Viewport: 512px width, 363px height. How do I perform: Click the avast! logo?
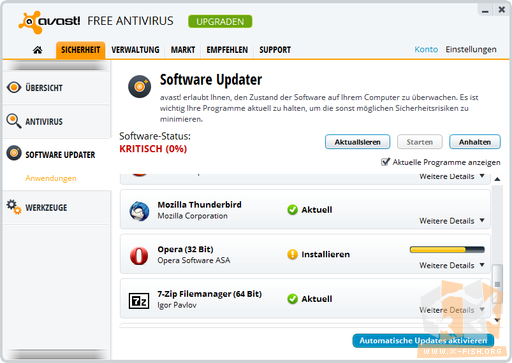tap(49, 22)
